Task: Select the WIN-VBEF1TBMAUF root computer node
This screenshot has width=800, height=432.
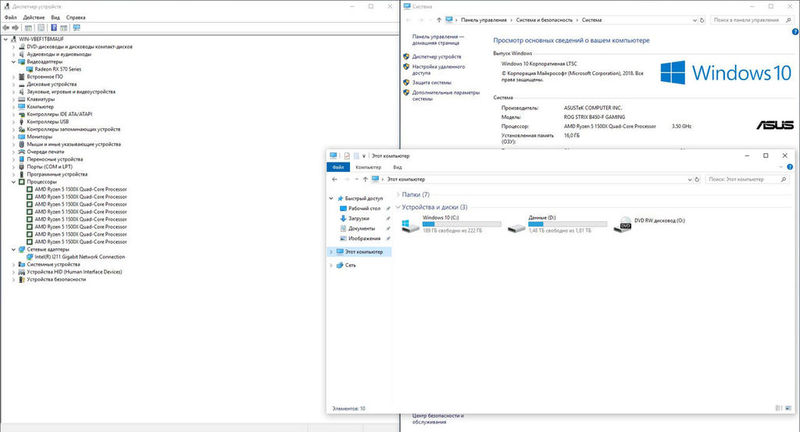Action: click(x=41, y=39)
